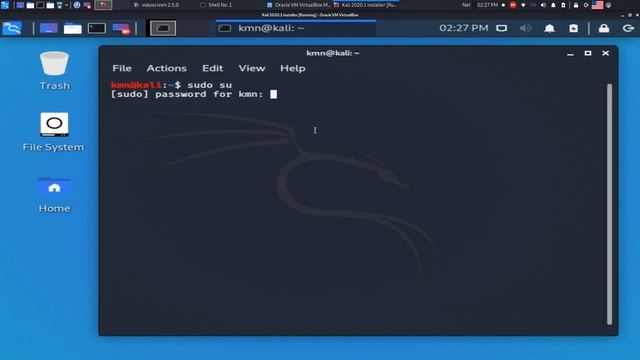Switch to Shell No. 1 host taskbar entry

coord(216,5)
